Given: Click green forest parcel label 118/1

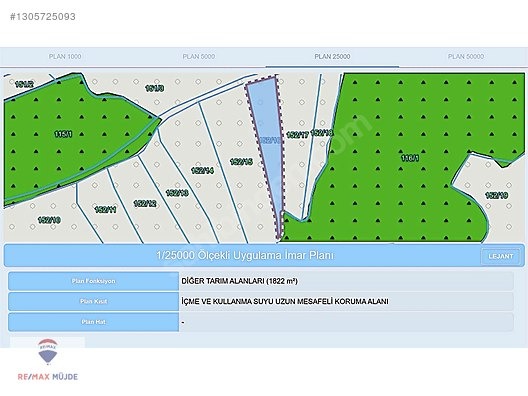Looking at the screenshot, I should 410,158.
